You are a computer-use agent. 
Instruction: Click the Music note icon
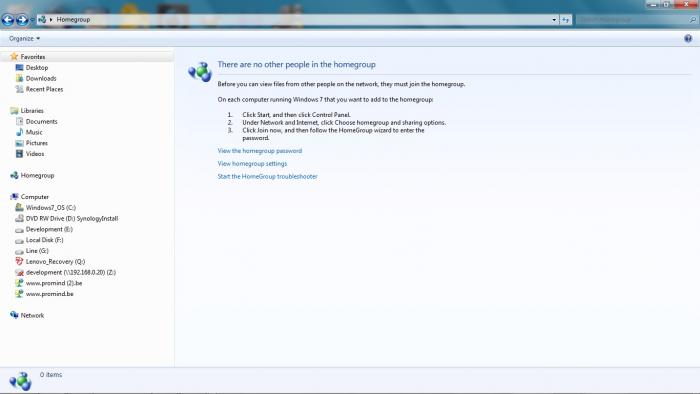point(19,132)
